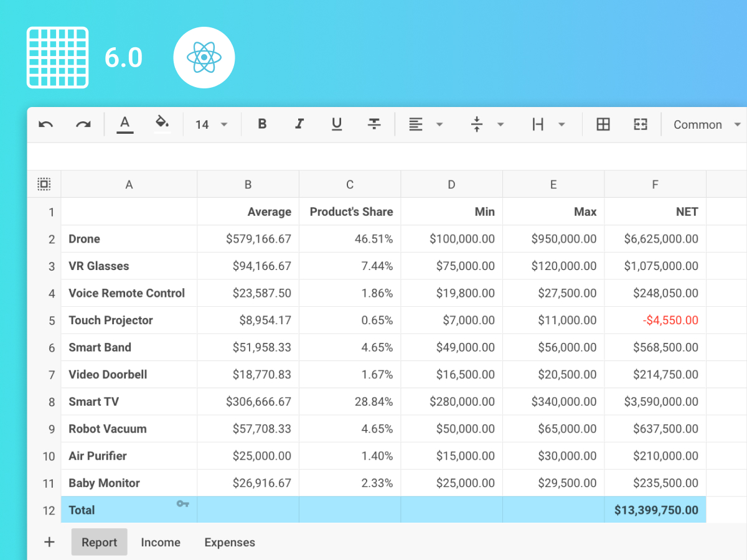Click the lock key icon in Total row
Screen dimensions: 747x560
pyautogui.click(x=183, y=503)
